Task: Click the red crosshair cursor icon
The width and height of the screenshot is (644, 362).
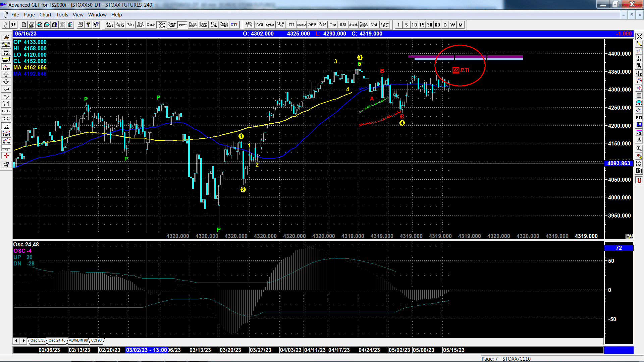Action: click(x=6, y=156)
